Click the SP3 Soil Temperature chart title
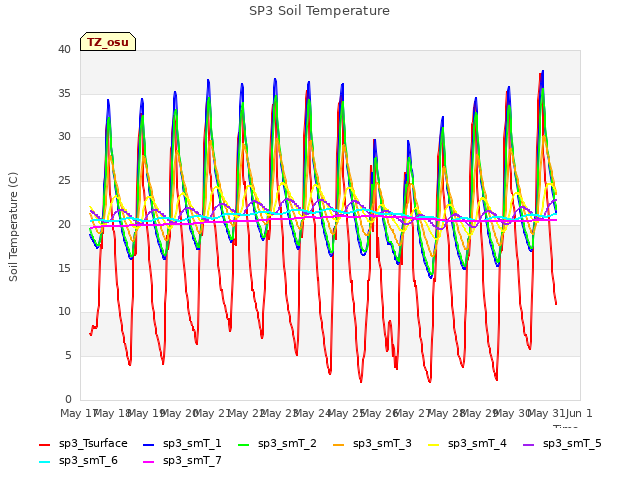640x480 pixels. pyautogui.click(x=319, y=11)
